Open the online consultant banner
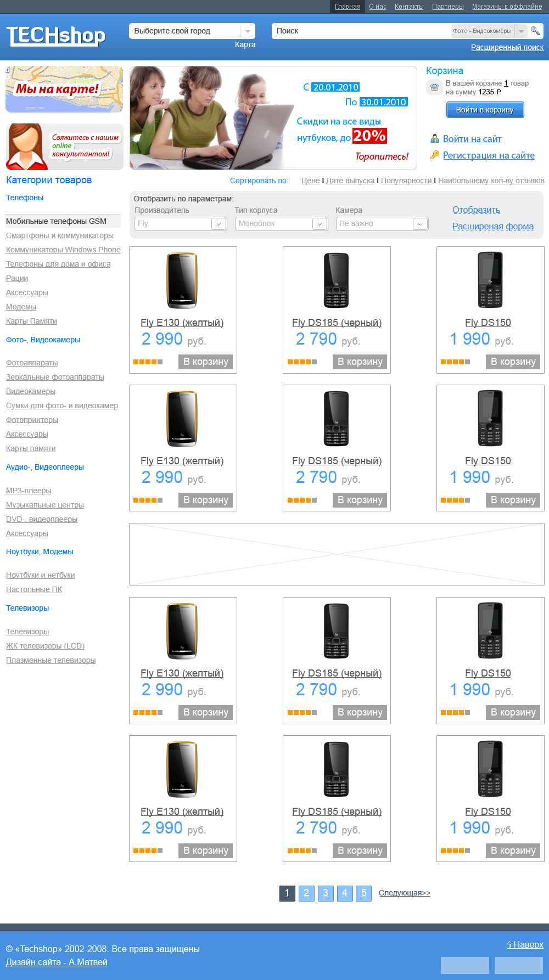 point(64,147)
